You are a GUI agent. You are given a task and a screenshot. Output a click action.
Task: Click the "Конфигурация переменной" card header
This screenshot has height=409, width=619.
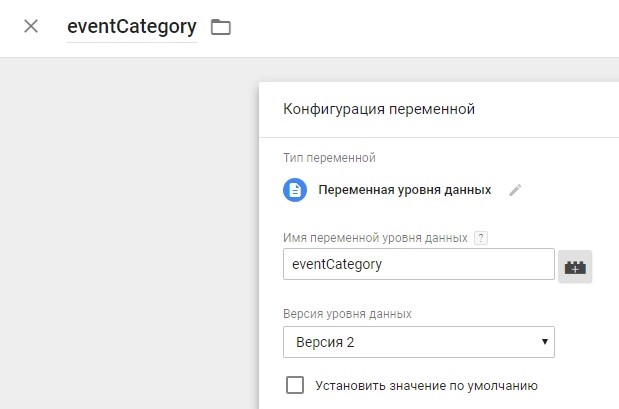pos(379,109)
